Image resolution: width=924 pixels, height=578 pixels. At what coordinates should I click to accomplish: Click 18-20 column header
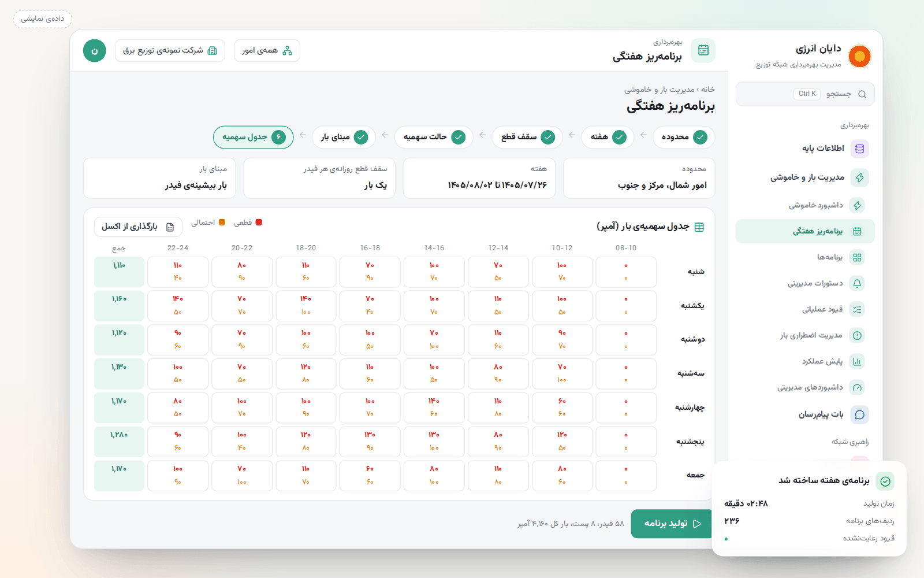(305, 248)
